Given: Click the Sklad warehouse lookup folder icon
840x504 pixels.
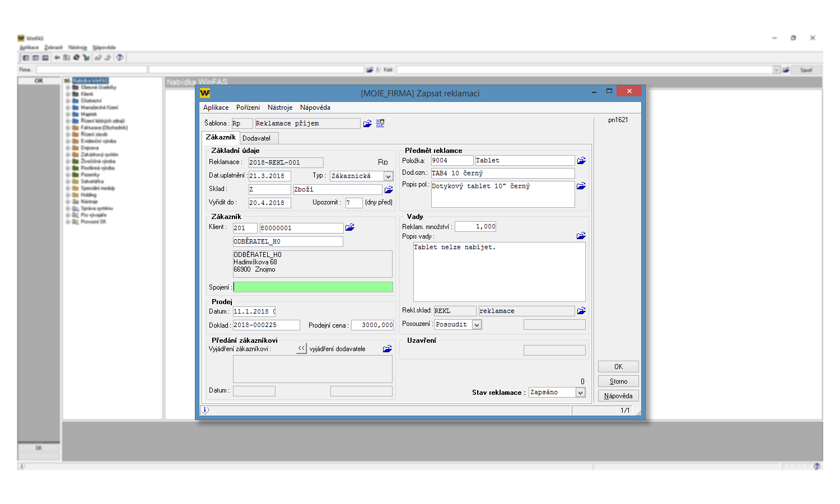Looking at the screenshot, I should point(389,190).
